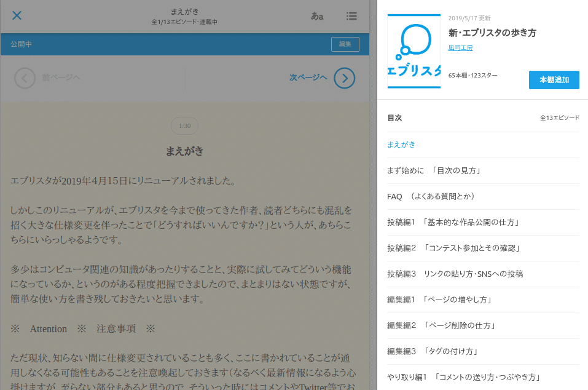The image size is (588, 390).
Task: Open やり取り編1 「コメントの送り方･つぶやき方」
Action: coord(483,378)
